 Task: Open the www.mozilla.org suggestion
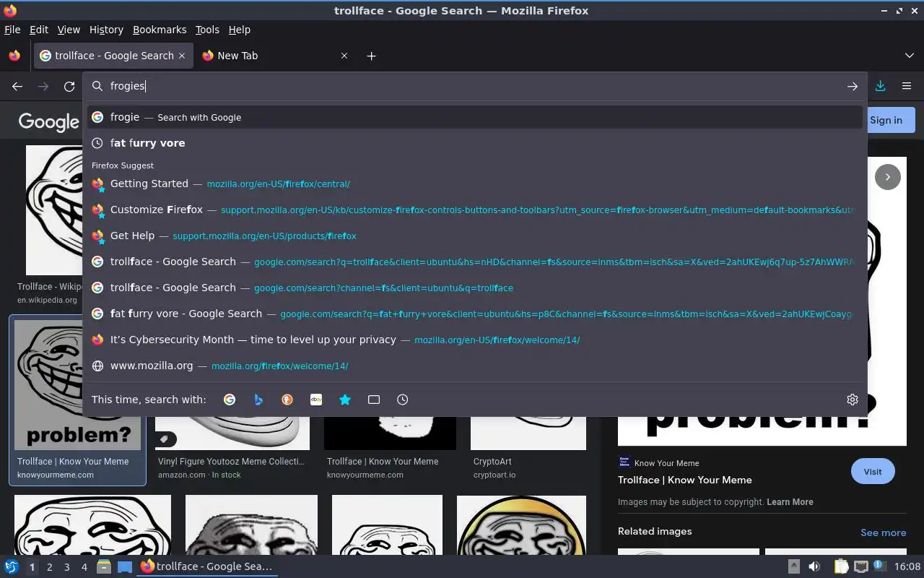coord(475,366)
